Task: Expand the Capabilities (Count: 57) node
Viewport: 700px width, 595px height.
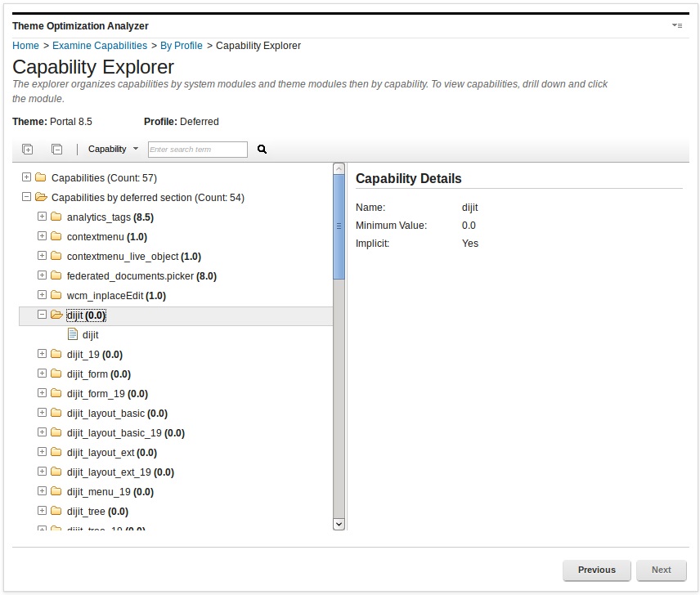Action: [x=26, y=177]
